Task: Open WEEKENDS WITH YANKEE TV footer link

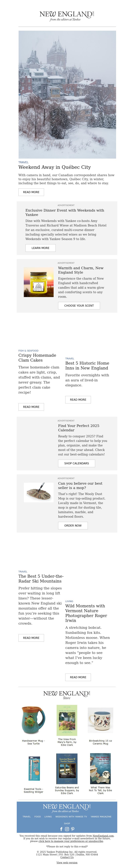Action: point(71,816)
